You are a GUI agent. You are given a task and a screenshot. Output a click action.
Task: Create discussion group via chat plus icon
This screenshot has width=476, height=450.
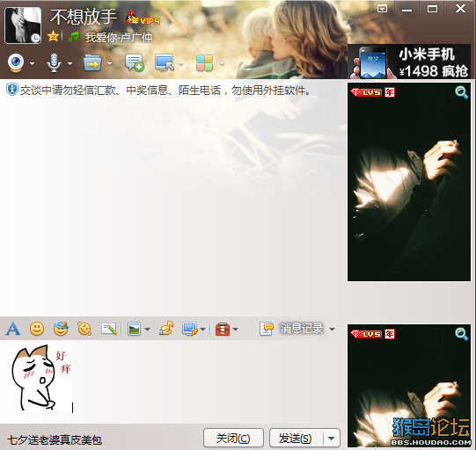point(134,63)
